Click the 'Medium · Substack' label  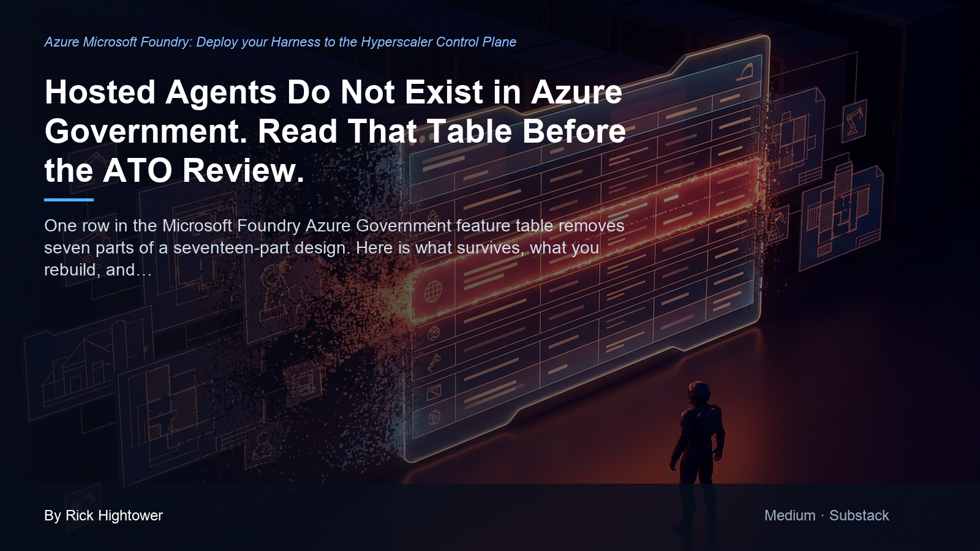pyautogui.click(x=826, y=515)
